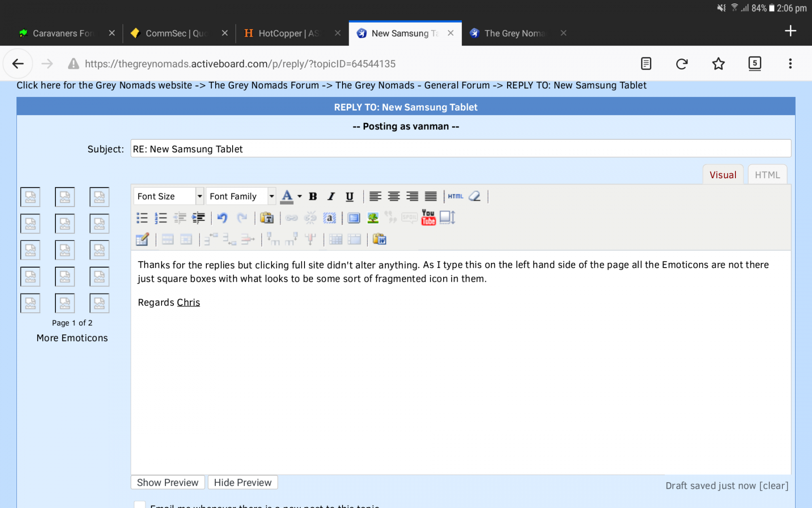812x508 pixels.
Task: Remove formatting with the eraser icon
Action: 475,196
